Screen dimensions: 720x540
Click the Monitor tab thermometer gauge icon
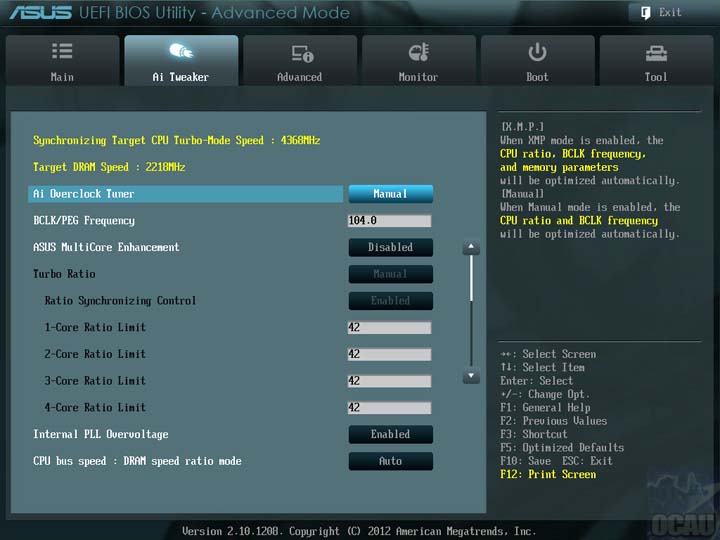click(419, 52)
